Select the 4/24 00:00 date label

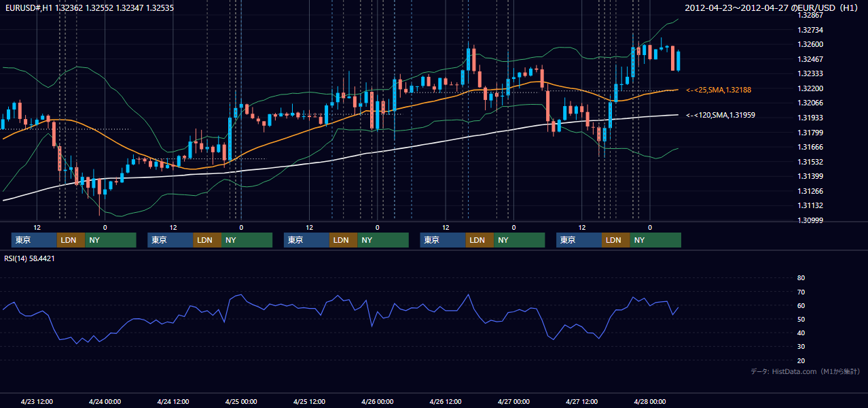pyautogui.click(x=105, y=401)
